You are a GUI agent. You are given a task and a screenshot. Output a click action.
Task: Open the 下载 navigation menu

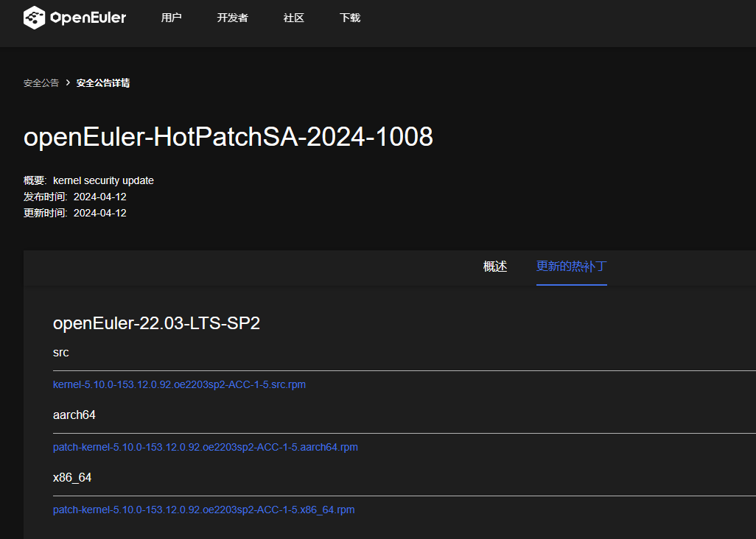(x=350, y=18)
